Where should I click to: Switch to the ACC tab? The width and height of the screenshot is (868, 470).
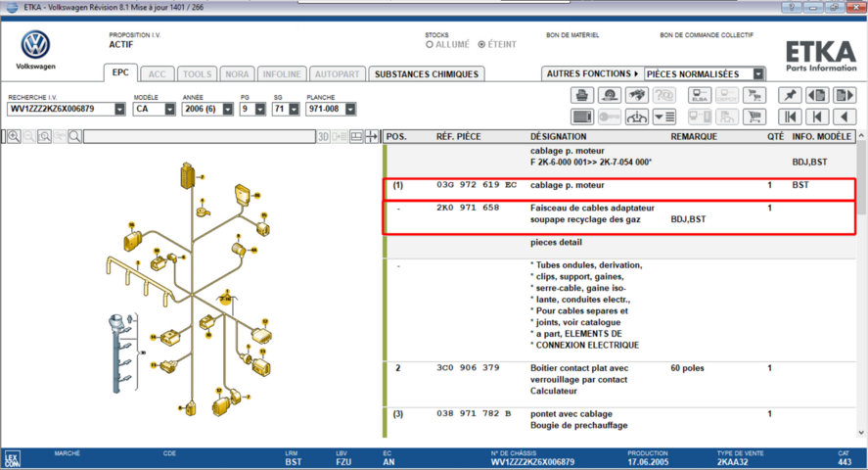tap(158, 74)
